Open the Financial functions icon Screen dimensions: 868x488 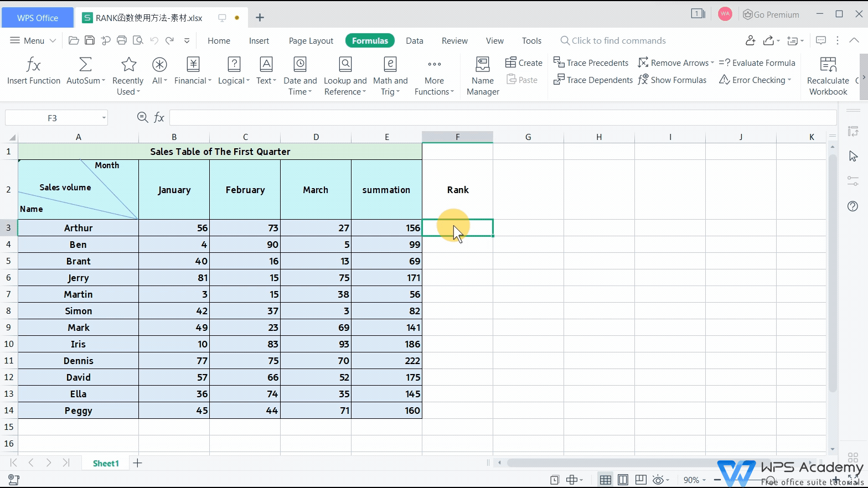pos(193,65)
